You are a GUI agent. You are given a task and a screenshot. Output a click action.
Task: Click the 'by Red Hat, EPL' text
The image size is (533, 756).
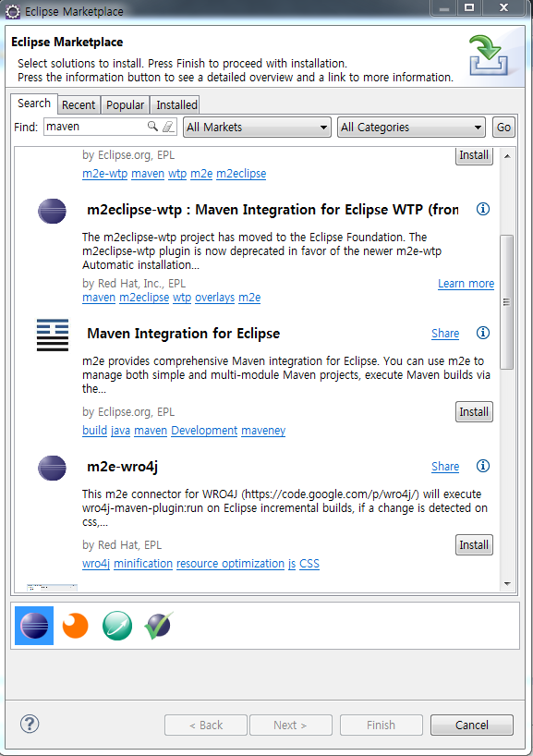(x=122, y=545)
